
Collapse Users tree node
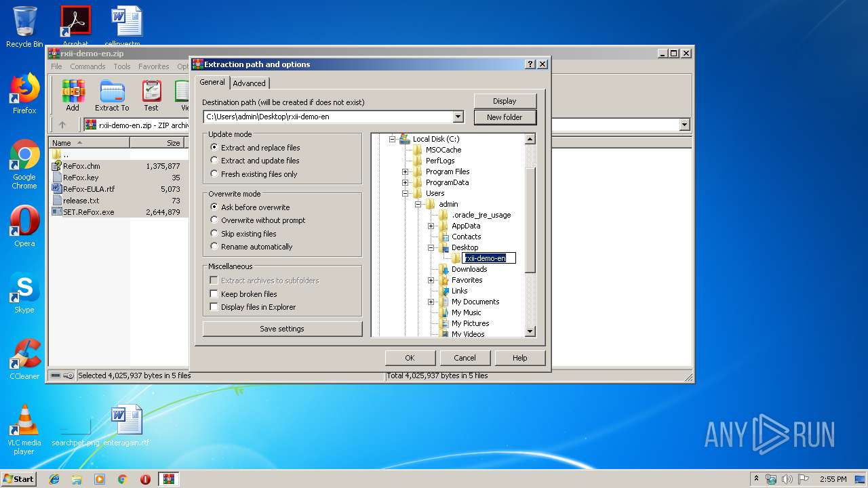(405, 193)
